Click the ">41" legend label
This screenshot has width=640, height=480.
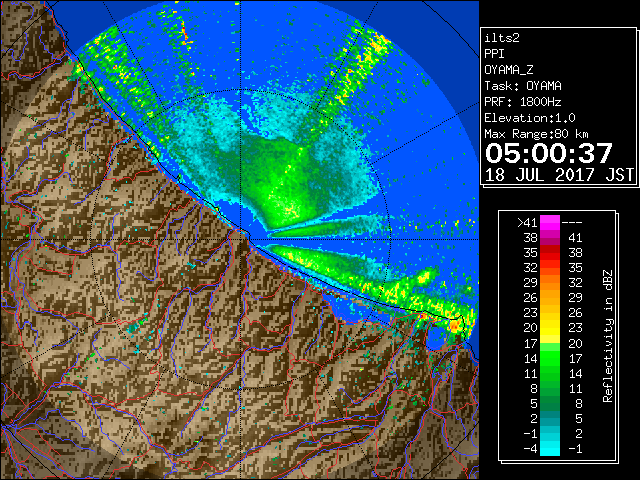point(527,222)
